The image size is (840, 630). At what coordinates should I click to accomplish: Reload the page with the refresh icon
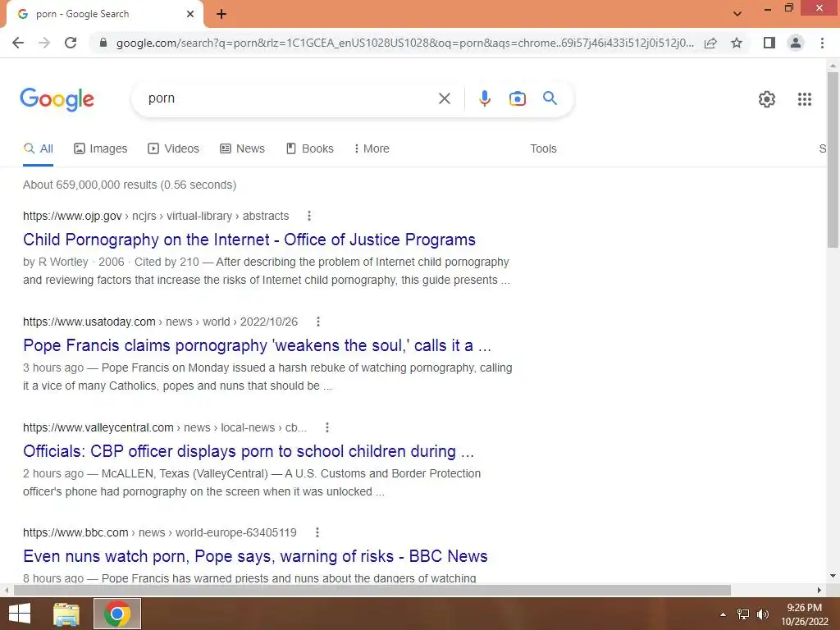coord(71,43)
